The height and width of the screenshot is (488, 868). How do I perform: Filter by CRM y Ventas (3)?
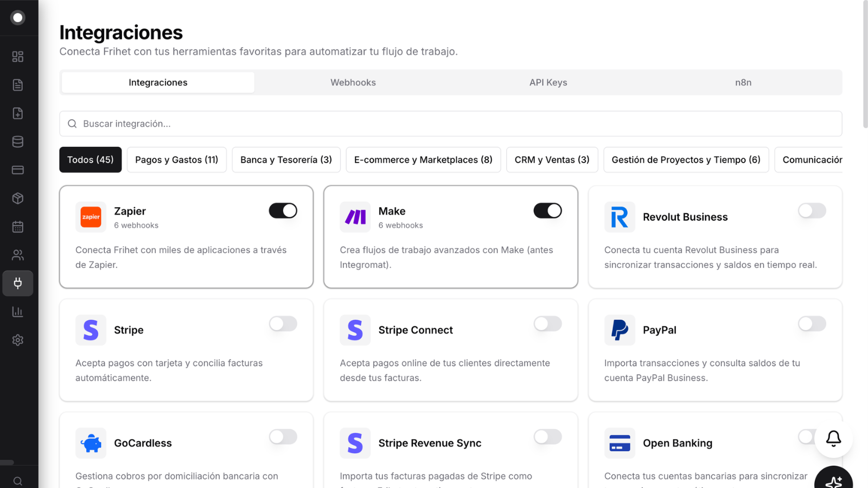(x=552, y=160)
